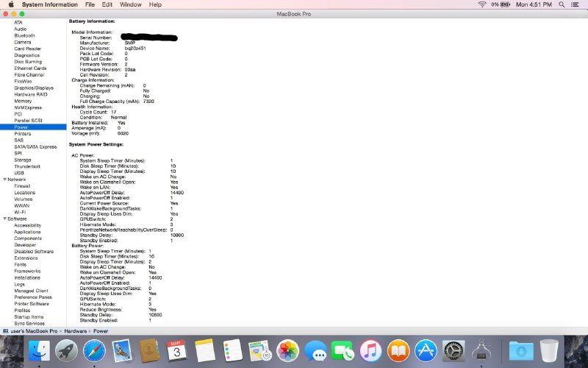The height and width of the screenshot is (368, 588).
Task: Open iBooks orange book icon
Action: tap(398, 351)
